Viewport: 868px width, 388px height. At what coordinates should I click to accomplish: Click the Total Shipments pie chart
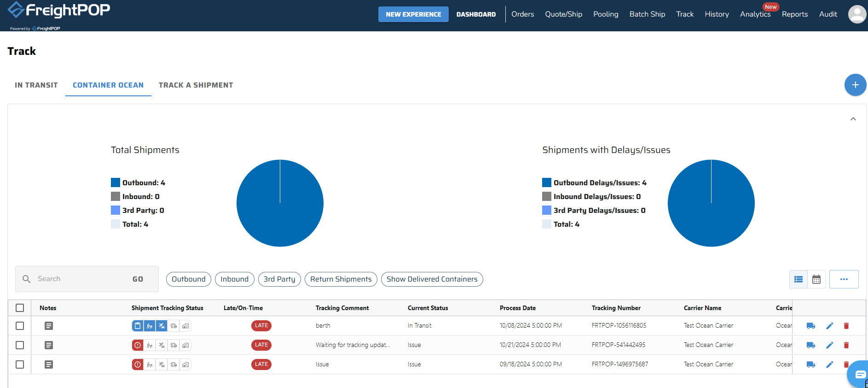point(280,203)
